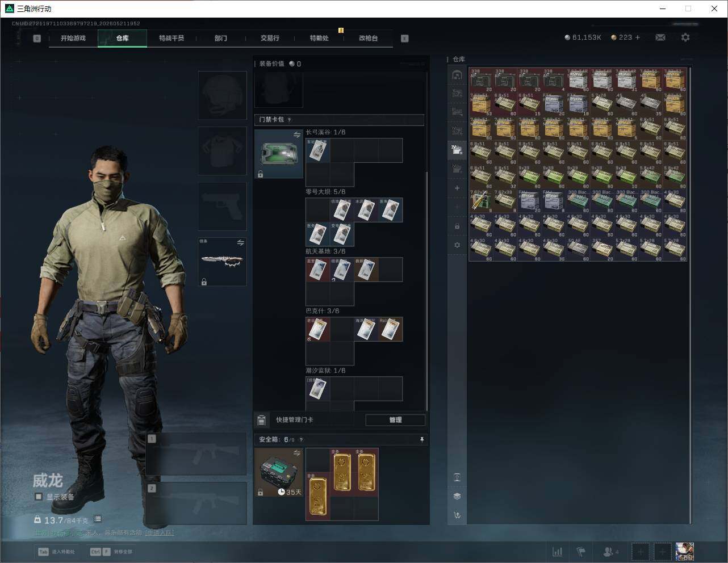
Task: Click the first plus squad slot beside the friends icon
Action: pos(641,552)
